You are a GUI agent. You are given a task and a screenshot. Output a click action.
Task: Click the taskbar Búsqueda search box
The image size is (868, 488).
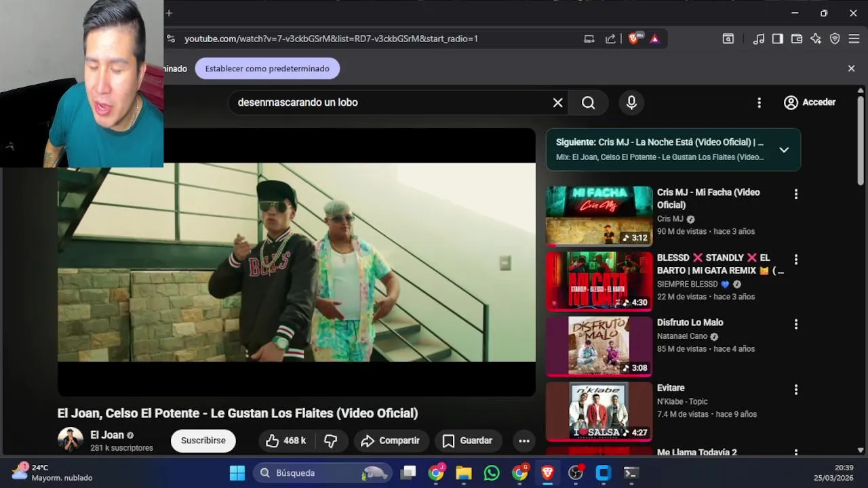(x=323, y=473)
